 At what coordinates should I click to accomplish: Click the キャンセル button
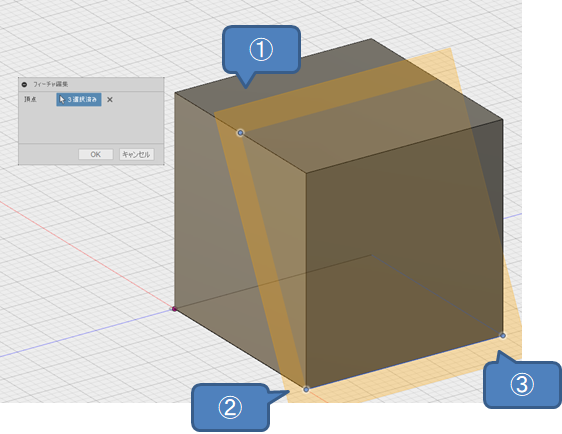136,154
